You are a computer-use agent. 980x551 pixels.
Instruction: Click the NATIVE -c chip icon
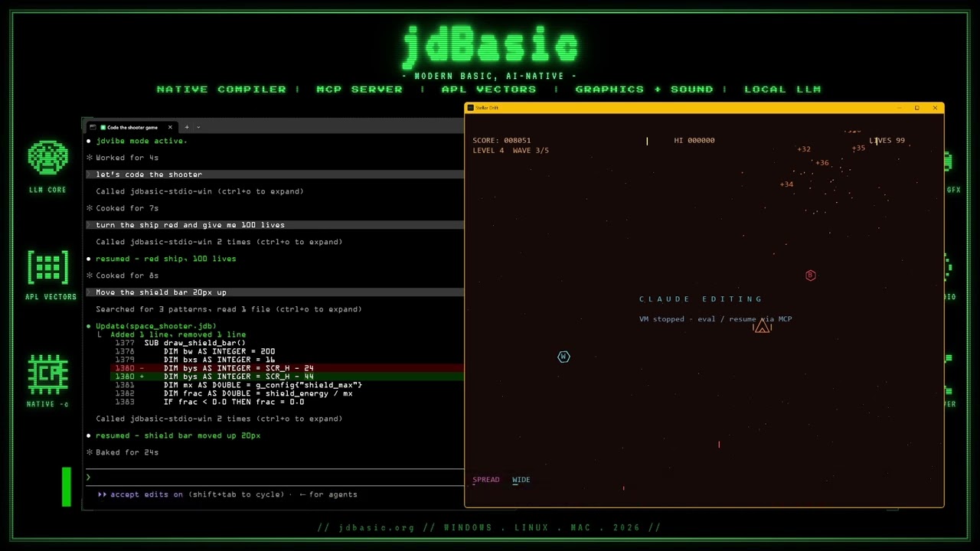click(x=47, y=374)
